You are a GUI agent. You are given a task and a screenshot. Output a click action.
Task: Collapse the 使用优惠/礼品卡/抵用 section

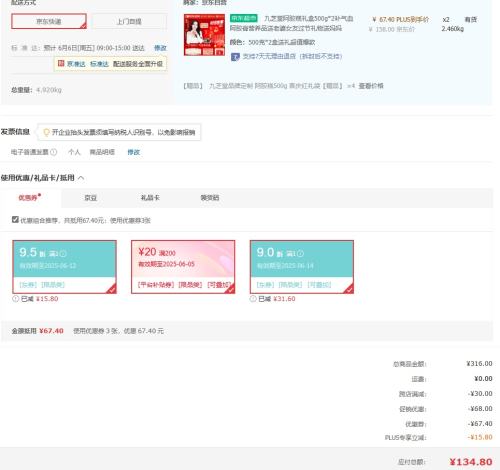(x=81, y=178)
